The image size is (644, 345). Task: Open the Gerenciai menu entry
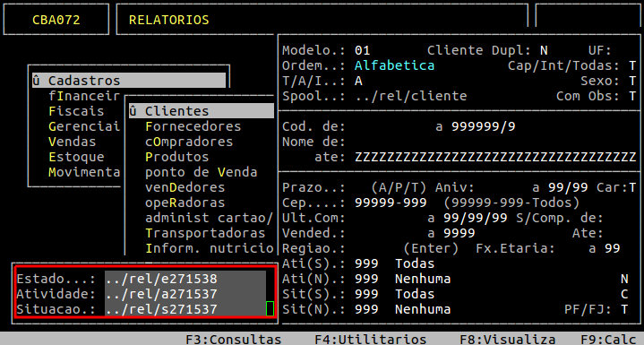point(84,126)
